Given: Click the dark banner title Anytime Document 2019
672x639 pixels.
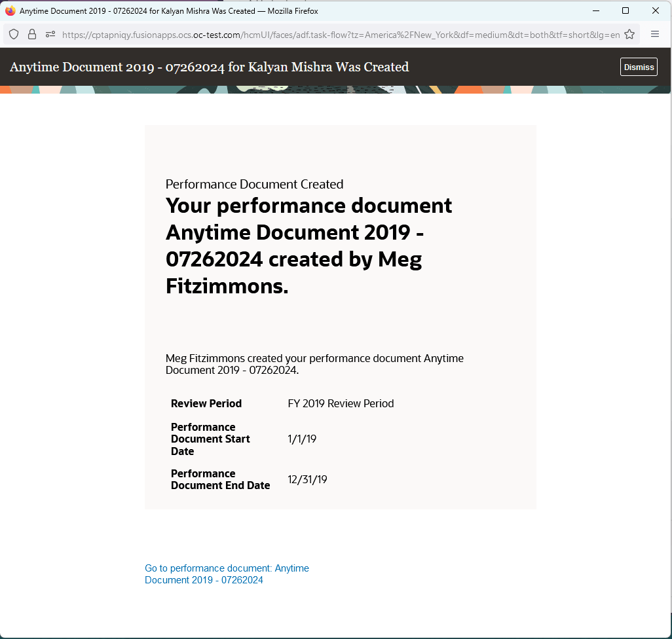Looking at the screenshot, I should click(x=208, y=67).
